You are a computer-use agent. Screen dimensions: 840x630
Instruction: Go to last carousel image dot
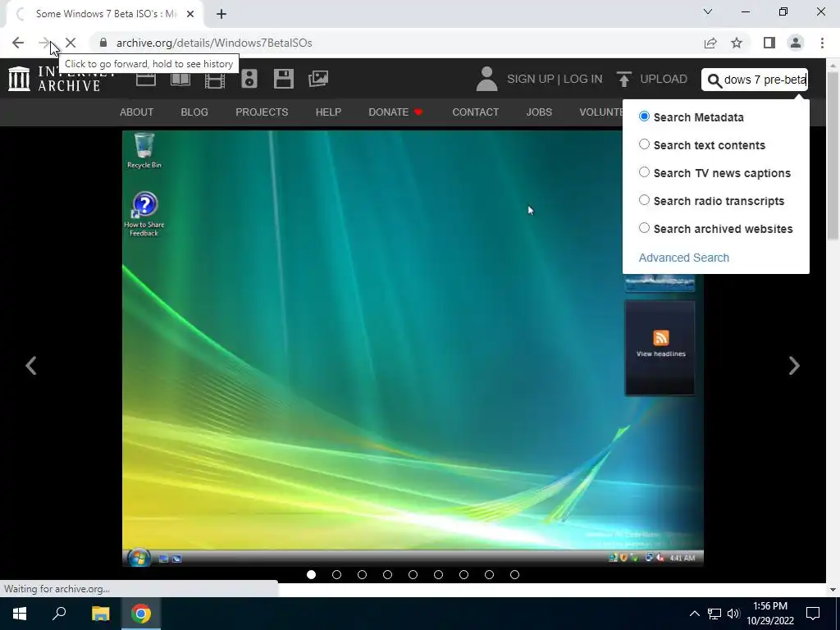tap(515, 574)
